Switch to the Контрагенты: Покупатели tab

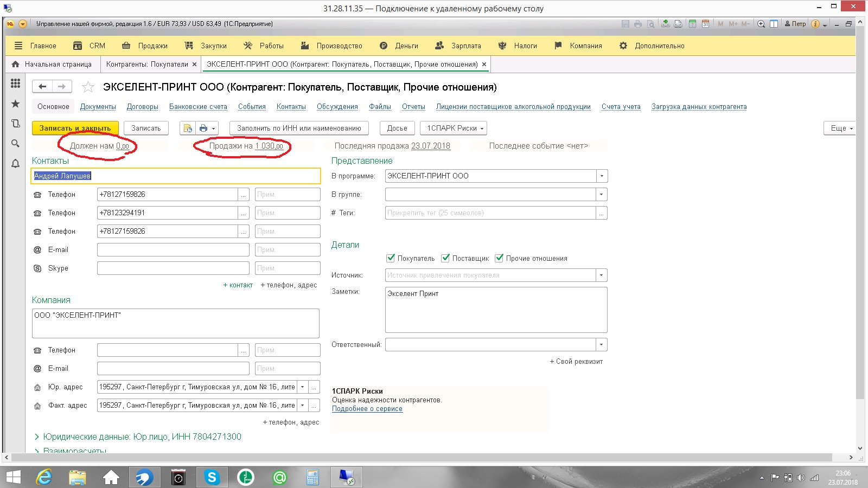tap(146, 64)
